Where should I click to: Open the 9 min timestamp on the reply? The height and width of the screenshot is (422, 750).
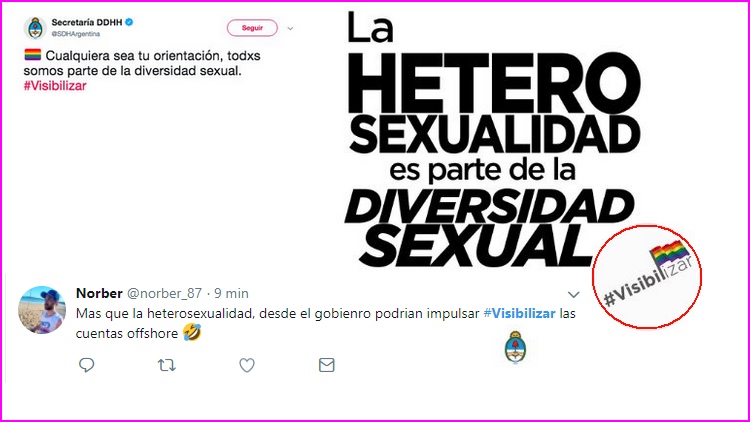tap(231, 293)
